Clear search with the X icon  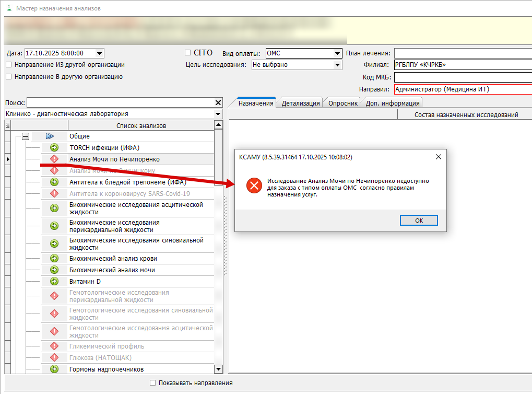(x=218, y=103)
